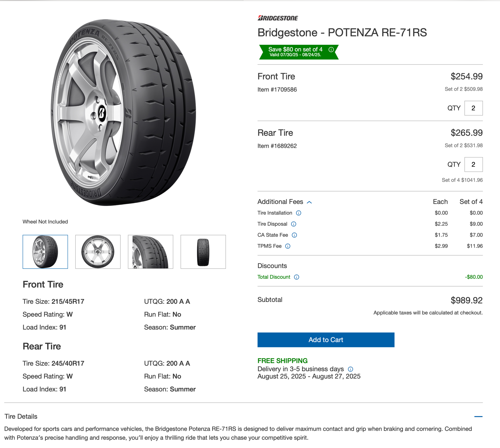This screenshot has width=500, height=448.
Task: Click the main tire product image
Action: tap(124, 113)
